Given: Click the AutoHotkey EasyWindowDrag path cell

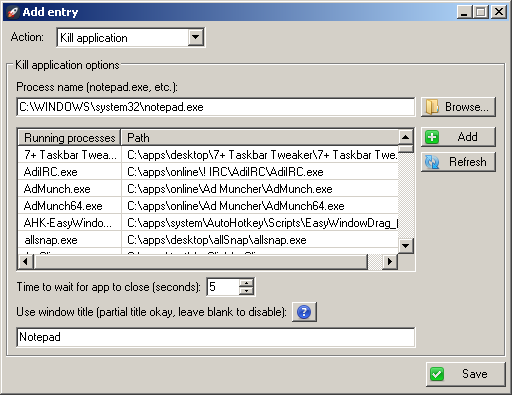Looking at the screenshot, I should [260, 223].
